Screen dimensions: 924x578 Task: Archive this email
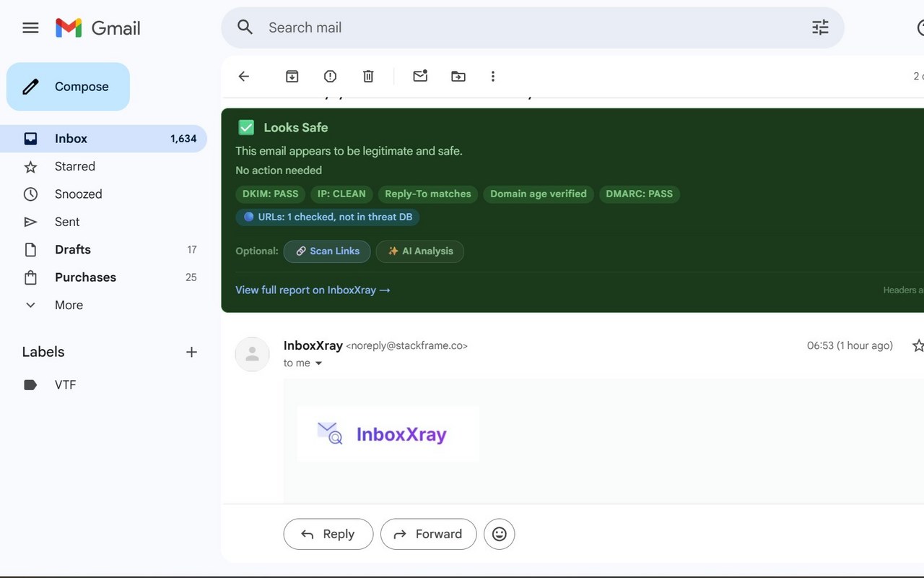pos(292,76)
